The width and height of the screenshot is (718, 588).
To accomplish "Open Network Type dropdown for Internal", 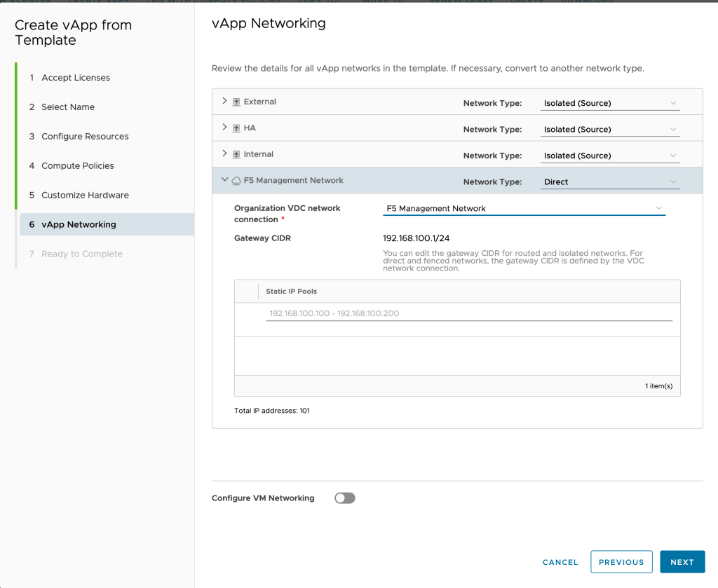I will [611, 156].
